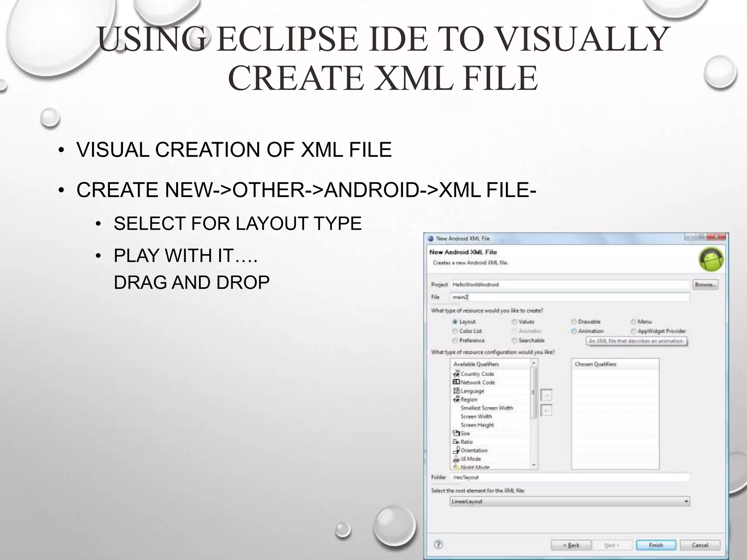This screenshot has height=560, width=747.
Task: Click the Next button
Action: (612, 545)
